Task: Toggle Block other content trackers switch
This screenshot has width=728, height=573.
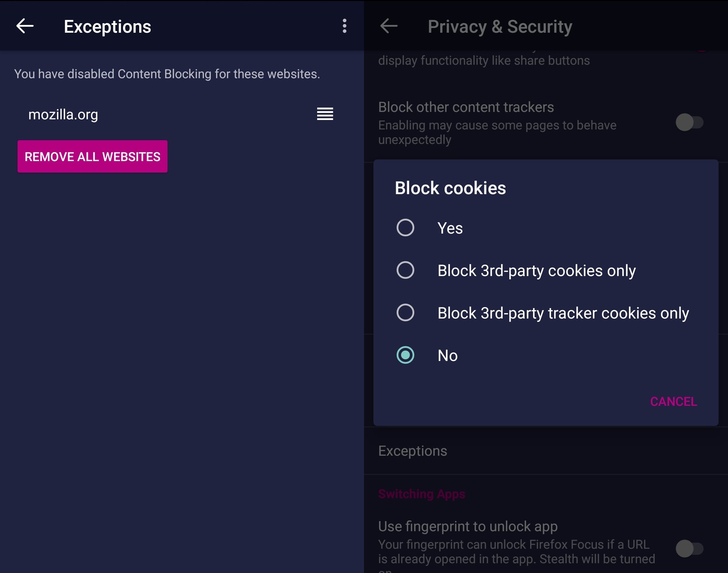Action: click(689, 122)
